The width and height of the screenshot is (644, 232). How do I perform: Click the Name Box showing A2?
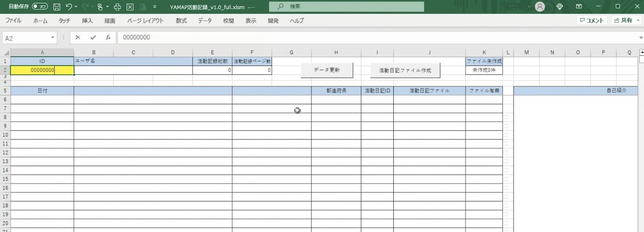pos(26,37)
